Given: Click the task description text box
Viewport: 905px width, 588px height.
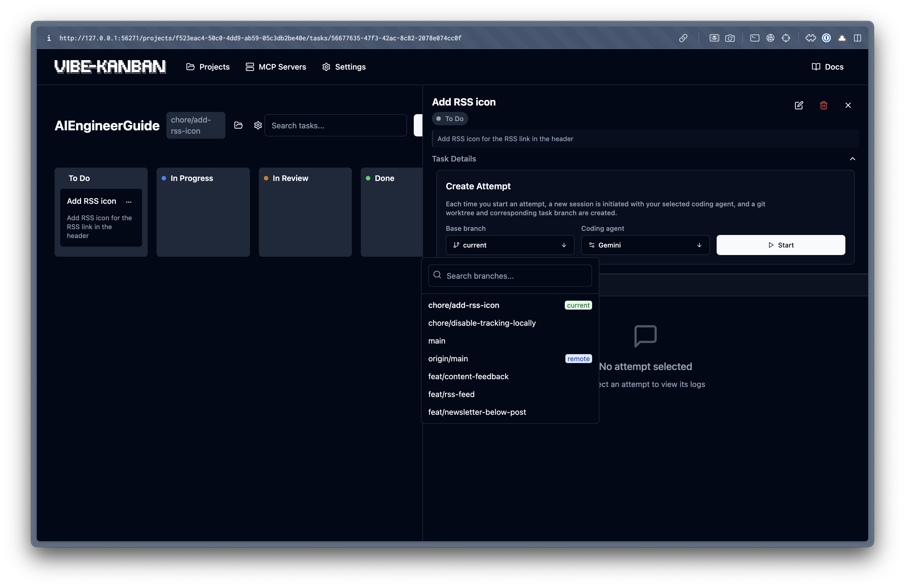Looking at the screenshot, I should [x=645, y=139].
